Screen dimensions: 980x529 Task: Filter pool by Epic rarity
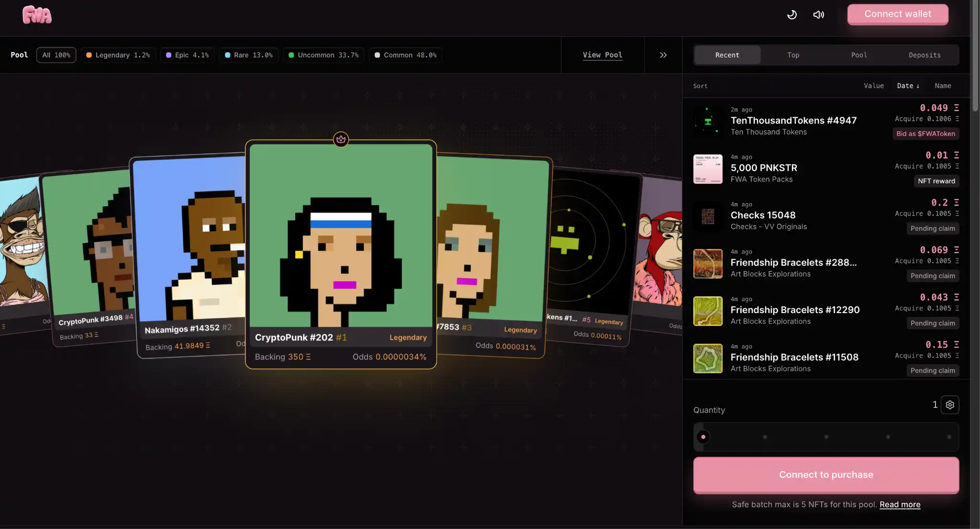click(x=187, y=55)
